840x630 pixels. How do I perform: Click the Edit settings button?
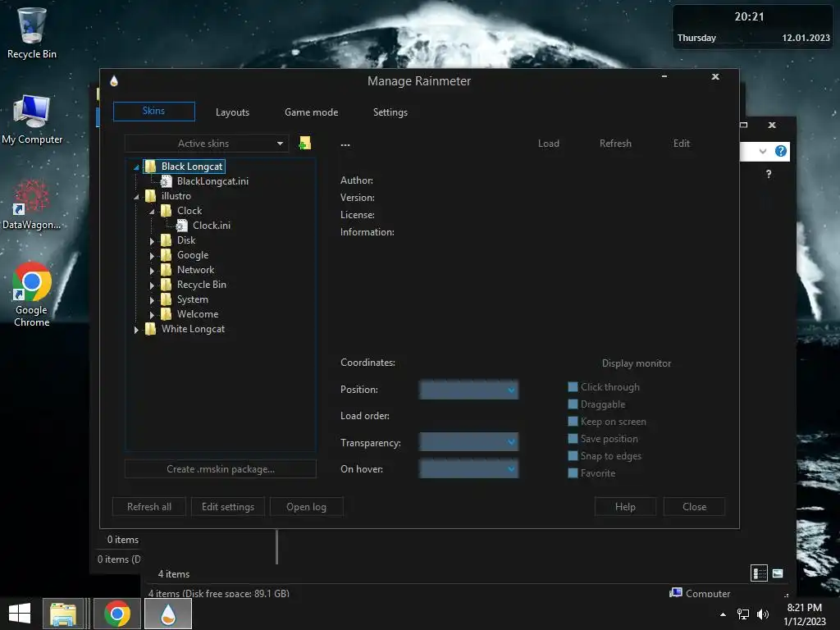click(228, 507)
